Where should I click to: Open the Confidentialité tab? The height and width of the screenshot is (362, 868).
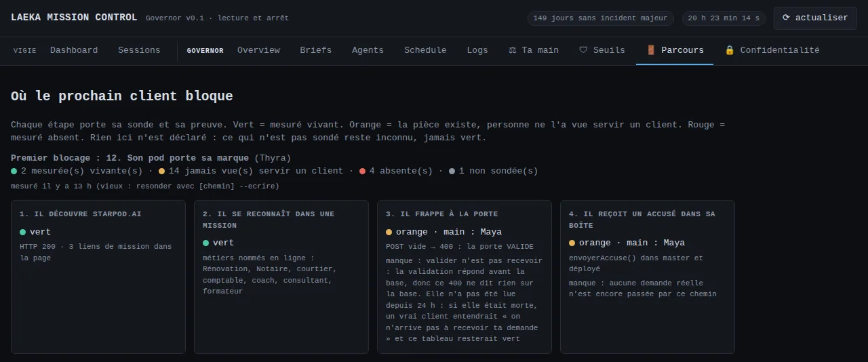pos(772,50)
